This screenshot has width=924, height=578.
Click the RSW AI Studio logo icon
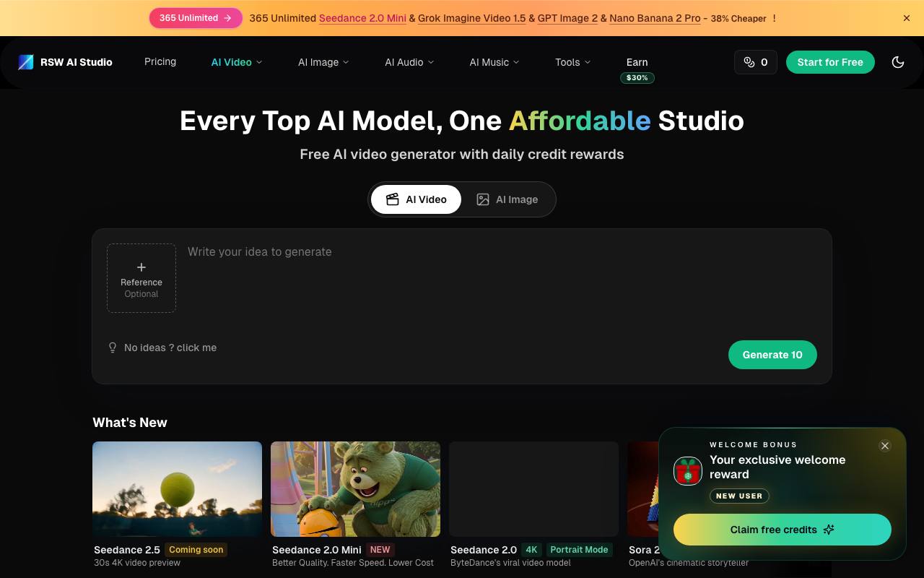point(26,62)
